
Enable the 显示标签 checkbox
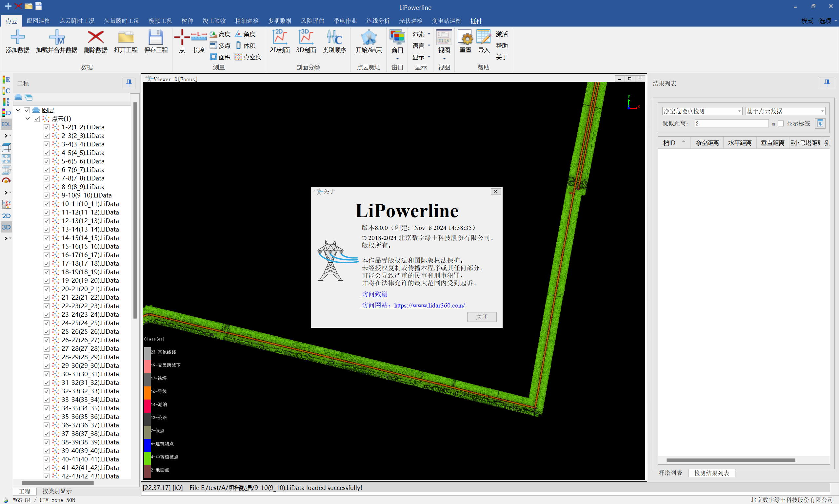pyautogui.click(x=781, y=123)
